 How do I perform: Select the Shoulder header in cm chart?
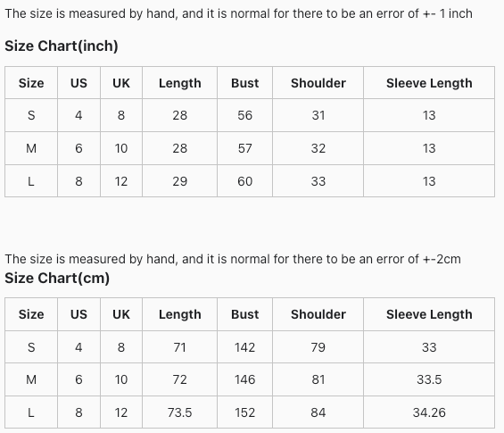tap(318, 314)
